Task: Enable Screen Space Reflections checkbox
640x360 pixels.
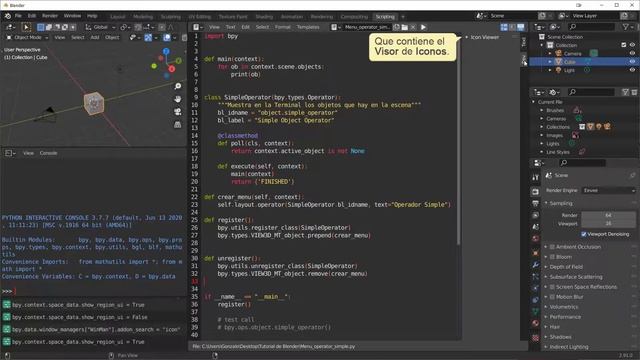Action: 552,287
